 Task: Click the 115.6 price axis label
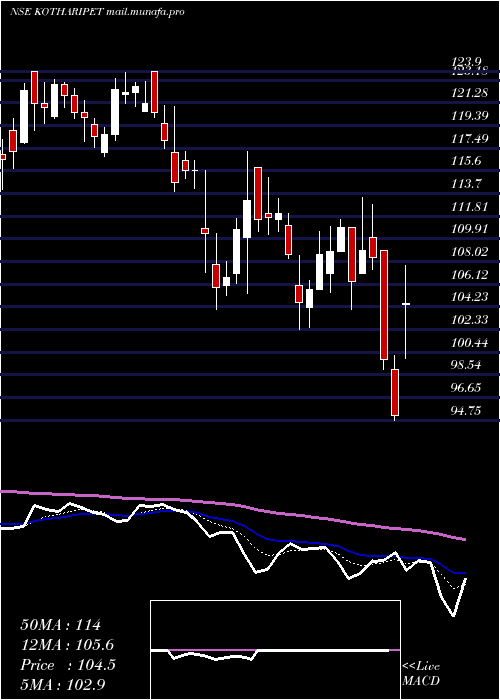point(467,161)
